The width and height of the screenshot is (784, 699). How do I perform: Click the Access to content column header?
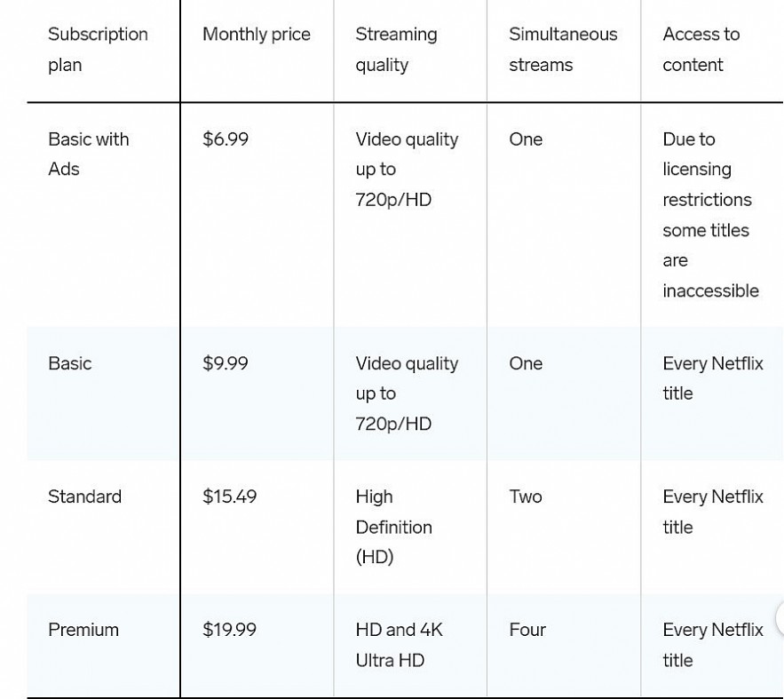click(x=701, y=50)
